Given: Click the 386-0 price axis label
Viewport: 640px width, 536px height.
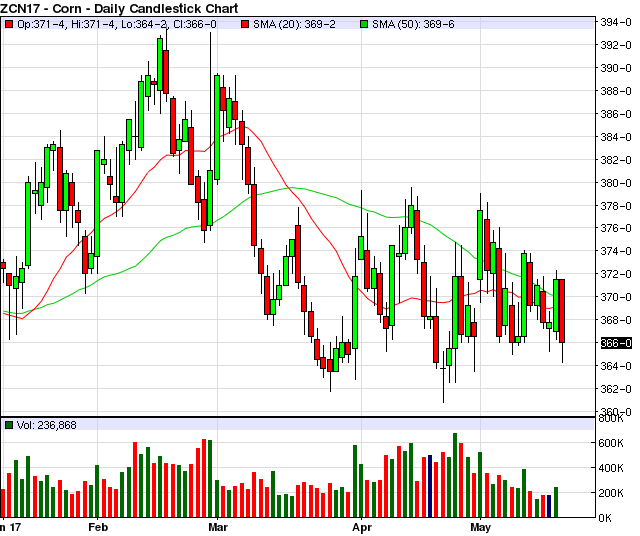Looking at the screenshot, I should click(616, 114).
